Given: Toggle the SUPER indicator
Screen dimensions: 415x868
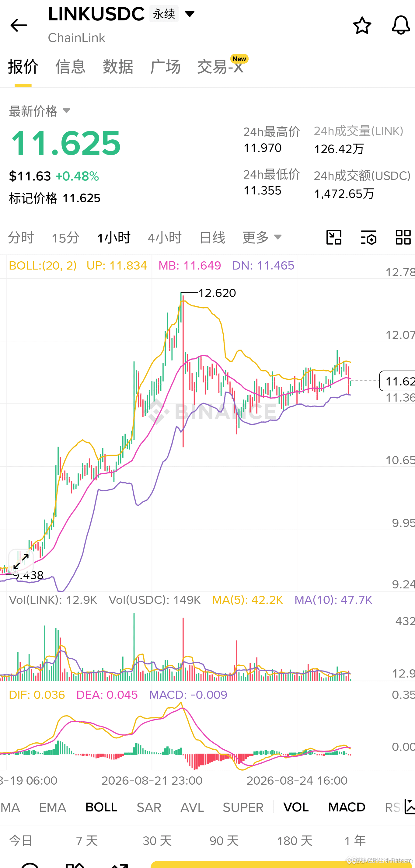Looking at the screenshot, I should tap(243, 807).
